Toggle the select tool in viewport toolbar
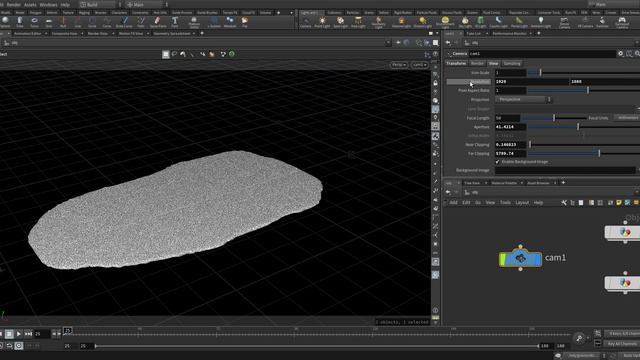The width and height of the screenshot is (640, 360). pyautogui.click(x=166, y=54)
